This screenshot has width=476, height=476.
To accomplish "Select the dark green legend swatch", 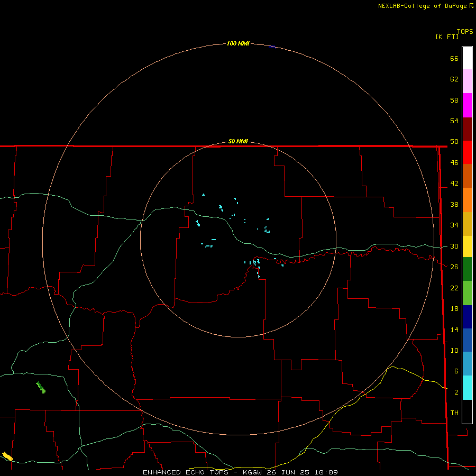I will (467, 269).
